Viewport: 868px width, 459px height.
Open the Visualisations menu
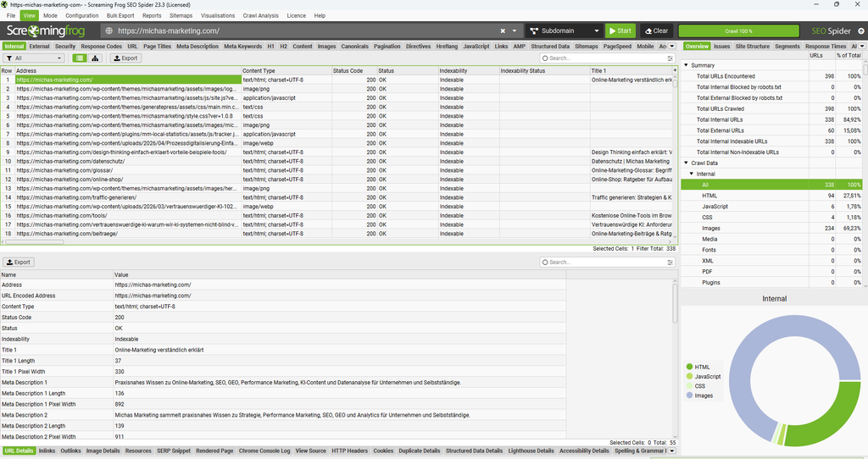coord(218,15)
